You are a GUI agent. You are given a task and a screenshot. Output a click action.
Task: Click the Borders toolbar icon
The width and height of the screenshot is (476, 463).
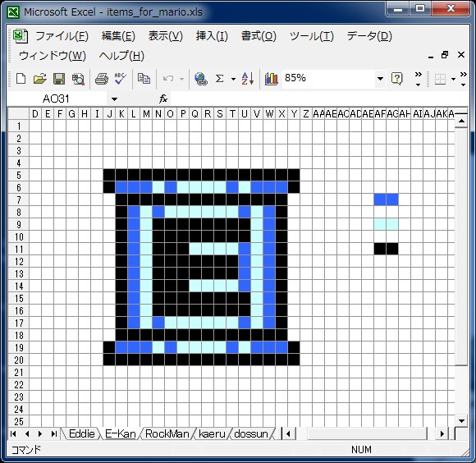440,80
